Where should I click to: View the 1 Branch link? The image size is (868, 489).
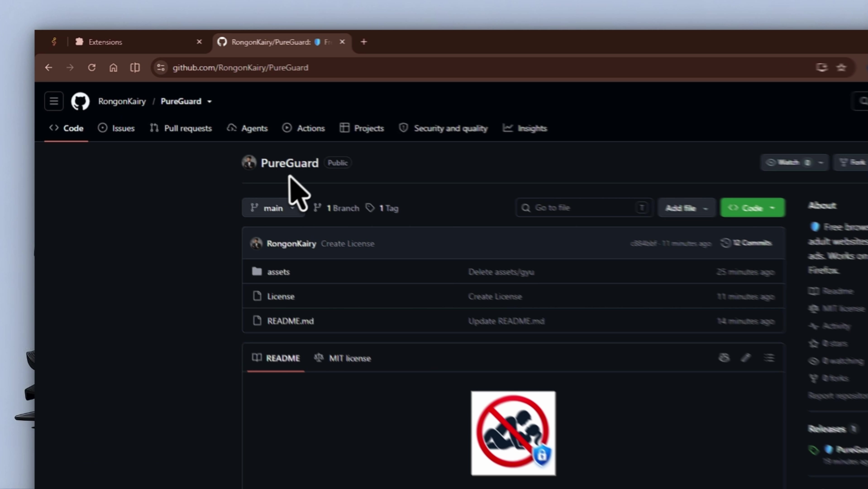(337, 208)
